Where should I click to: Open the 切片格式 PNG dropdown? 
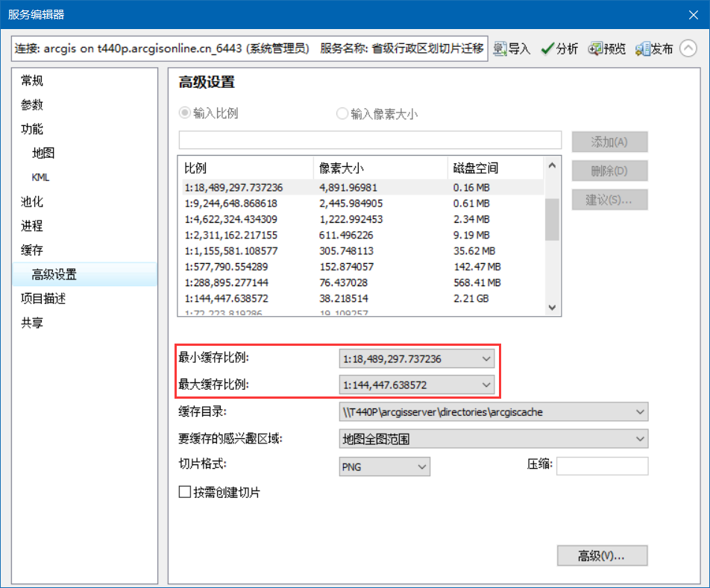(x=384, y=467)
